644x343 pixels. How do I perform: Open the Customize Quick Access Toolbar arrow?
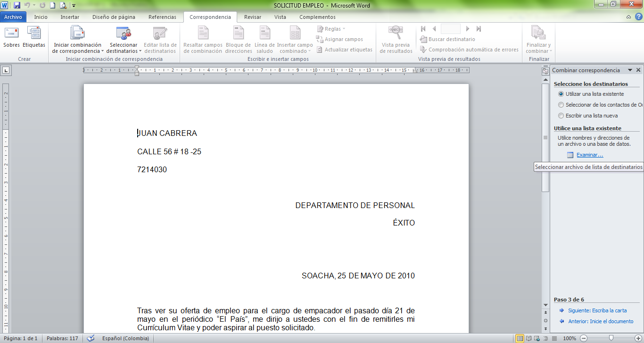74,6
